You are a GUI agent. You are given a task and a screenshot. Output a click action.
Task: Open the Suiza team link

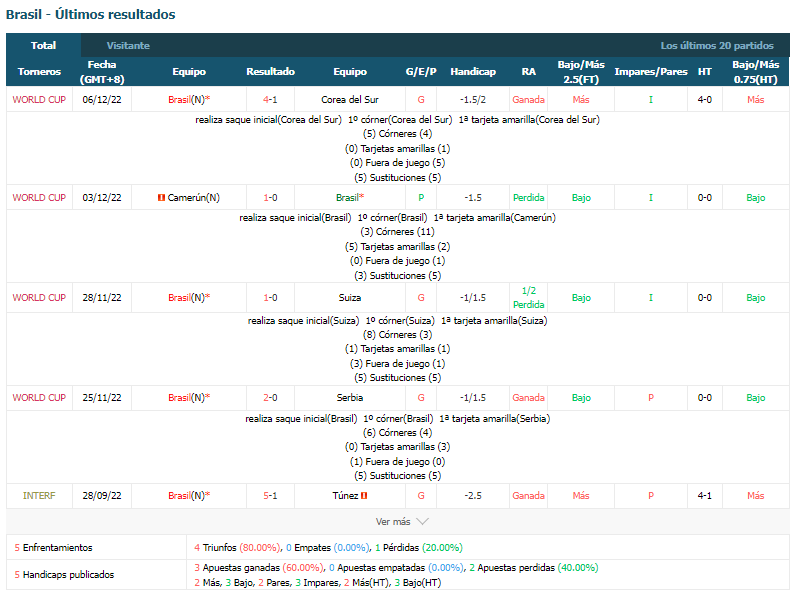point(350,298)
